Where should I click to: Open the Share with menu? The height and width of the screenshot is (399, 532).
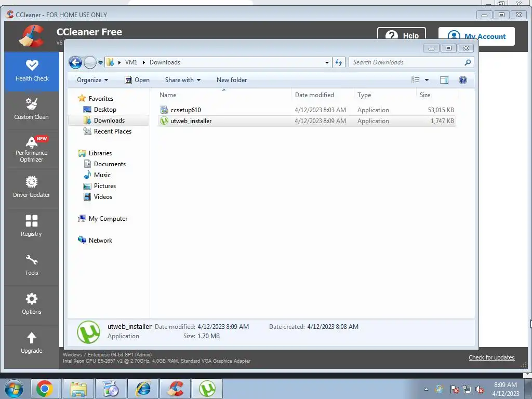click(x=182, y=80)
